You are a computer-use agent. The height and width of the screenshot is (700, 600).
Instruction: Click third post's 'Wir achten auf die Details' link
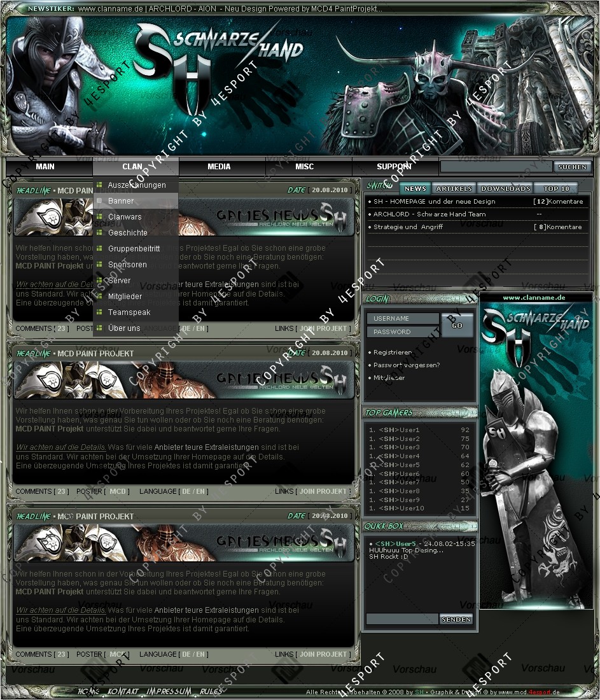tap(60, 610)
